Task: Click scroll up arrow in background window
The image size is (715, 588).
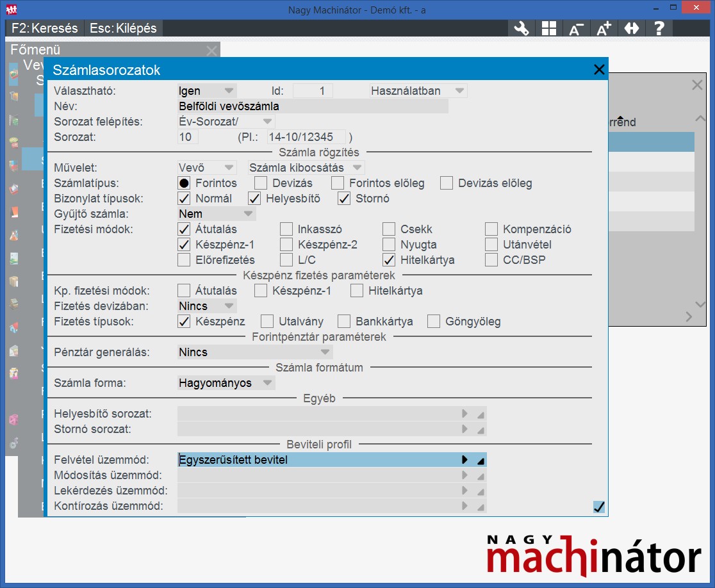Action: click(x=700, y=118)
